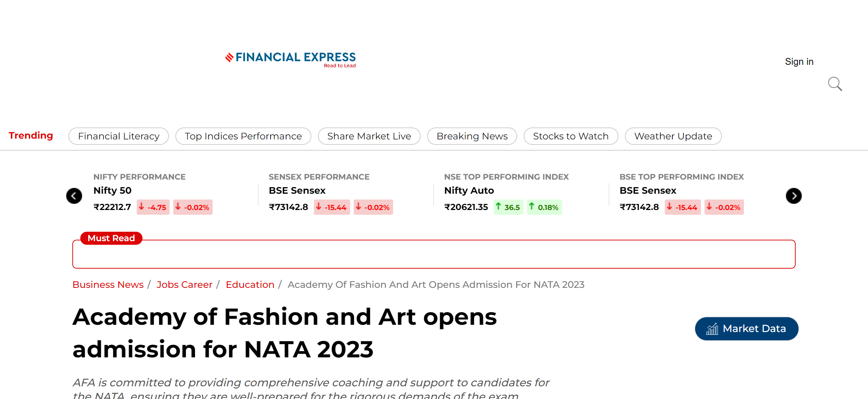The image size is (868, 399).
Task: Click Nifty 50 price ₹22212.7
Action: pyautogui.click(x=112, y=207)
